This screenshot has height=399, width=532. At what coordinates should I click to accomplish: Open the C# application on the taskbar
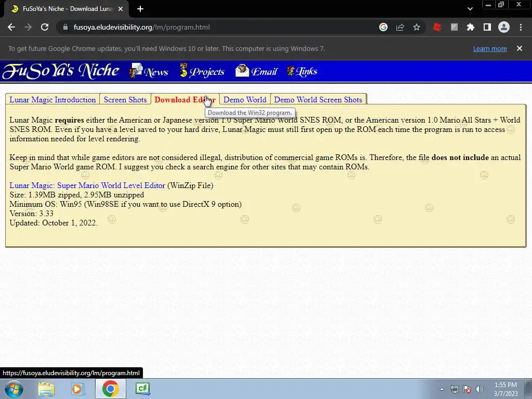(x=142, y=389)
